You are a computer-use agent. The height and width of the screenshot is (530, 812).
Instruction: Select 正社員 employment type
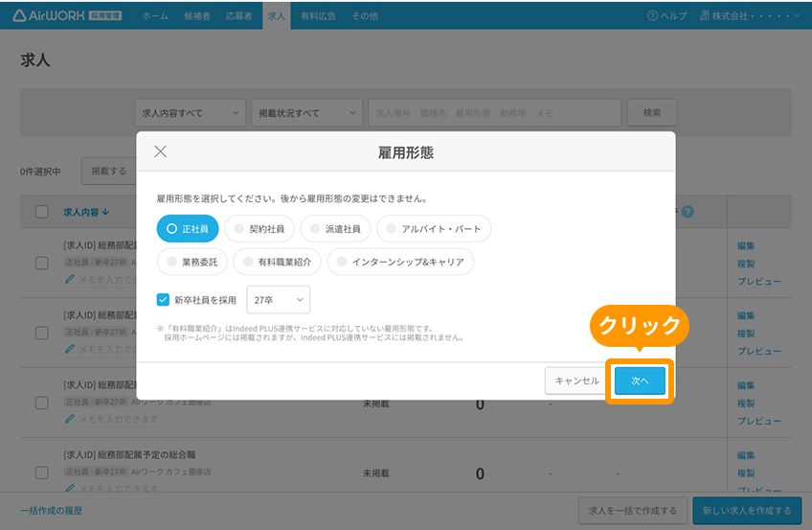188,228
